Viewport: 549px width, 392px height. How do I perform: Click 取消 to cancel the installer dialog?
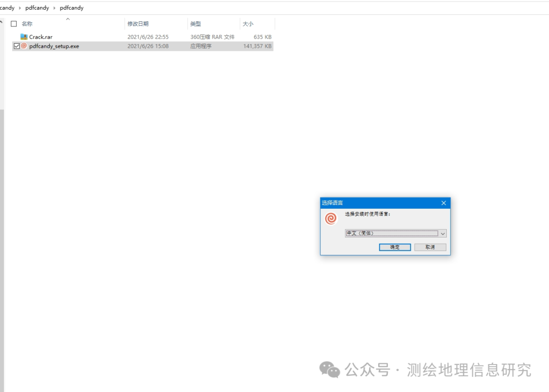click(x=430, y=247)
